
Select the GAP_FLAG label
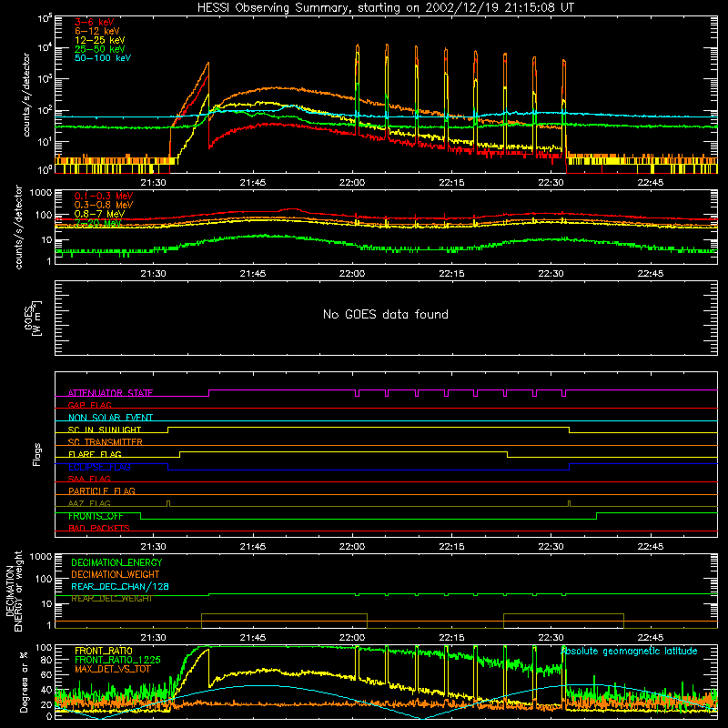(89, 405)
